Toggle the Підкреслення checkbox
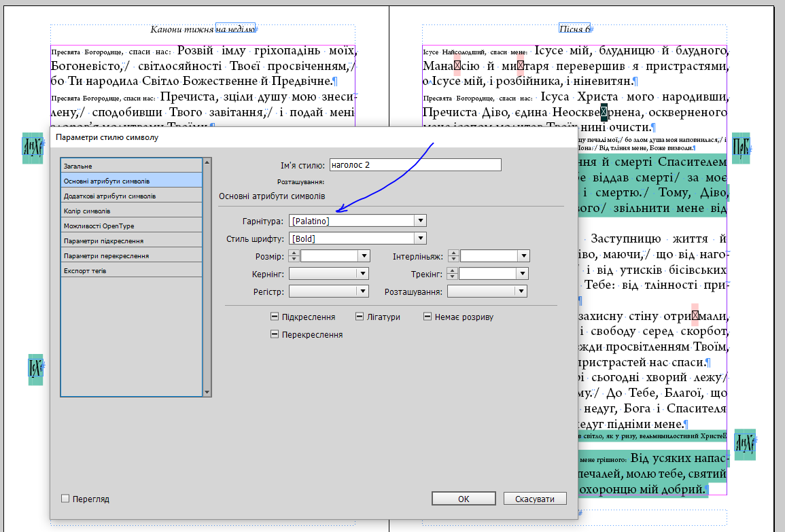Image resolution: width=785 pixels, height=532 pixels. click(x=275, y=317)
